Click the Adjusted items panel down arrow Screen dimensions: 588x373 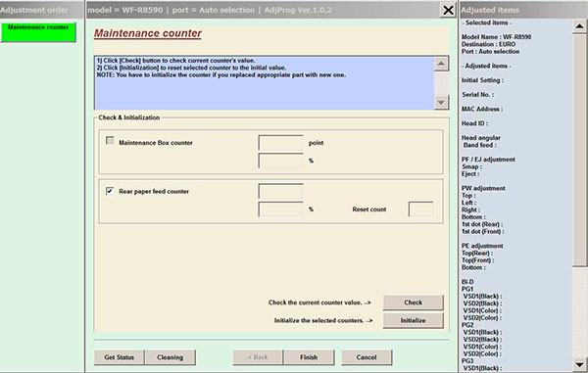tap(579, 364)
